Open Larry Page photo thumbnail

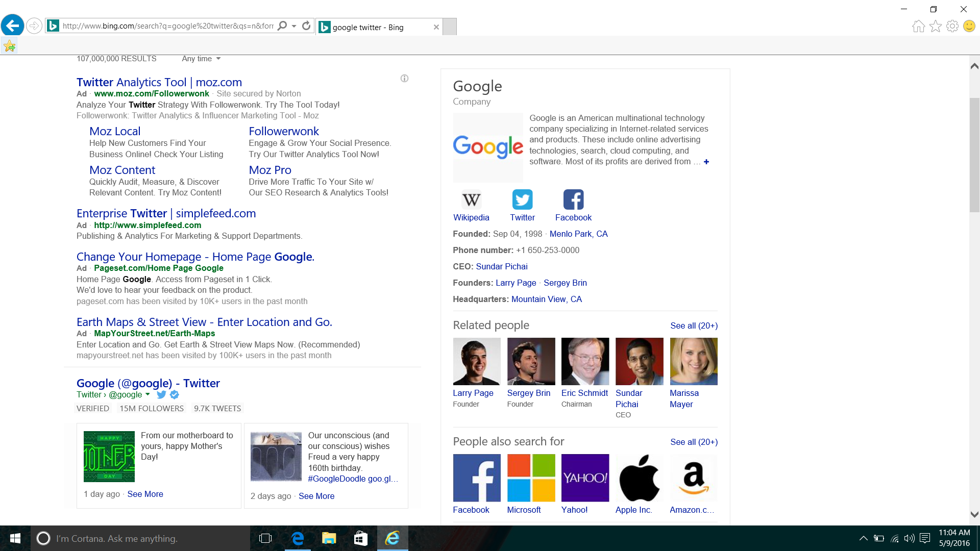point(477,361)
